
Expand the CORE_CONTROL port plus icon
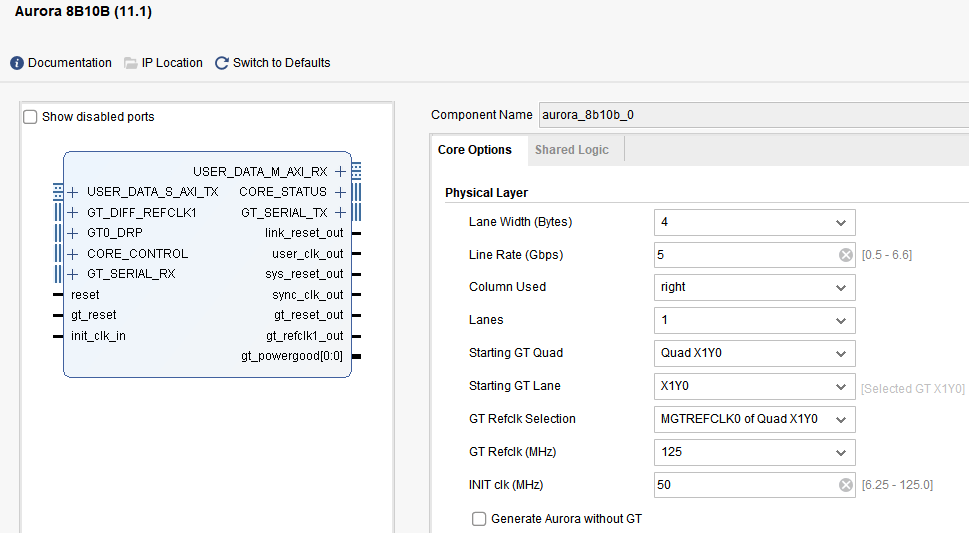[73, 254]
